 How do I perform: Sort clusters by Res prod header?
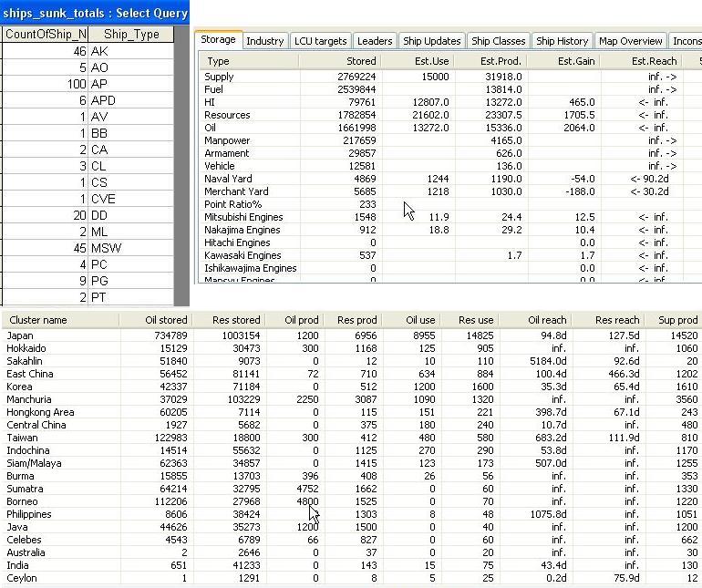tap(353, 320)
